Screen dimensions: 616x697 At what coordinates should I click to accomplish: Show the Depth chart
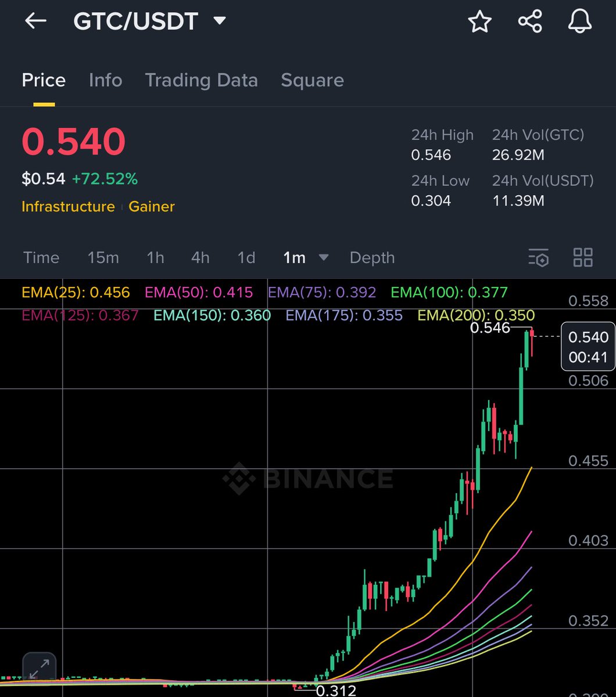(x=372, y=257)
